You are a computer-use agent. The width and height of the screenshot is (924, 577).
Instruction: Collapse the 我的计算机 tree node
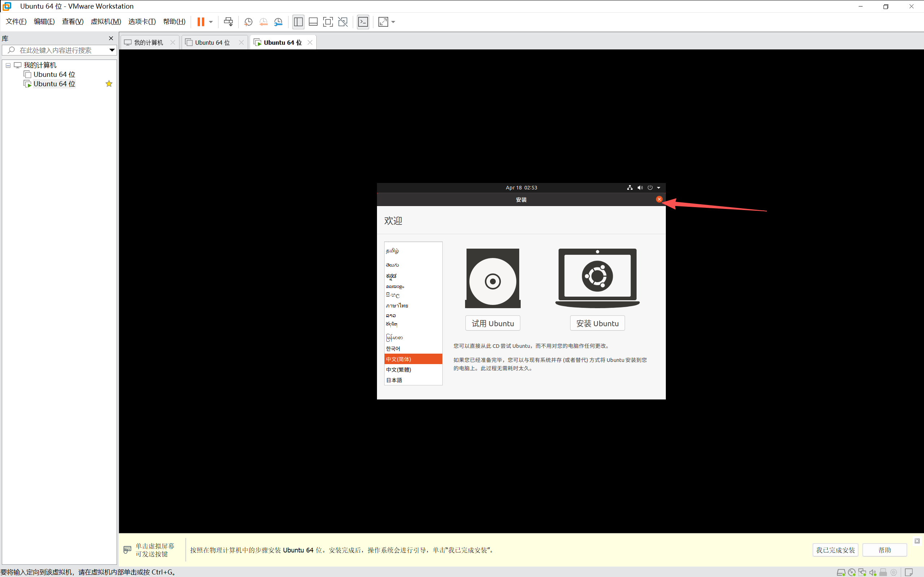point(8,65)
